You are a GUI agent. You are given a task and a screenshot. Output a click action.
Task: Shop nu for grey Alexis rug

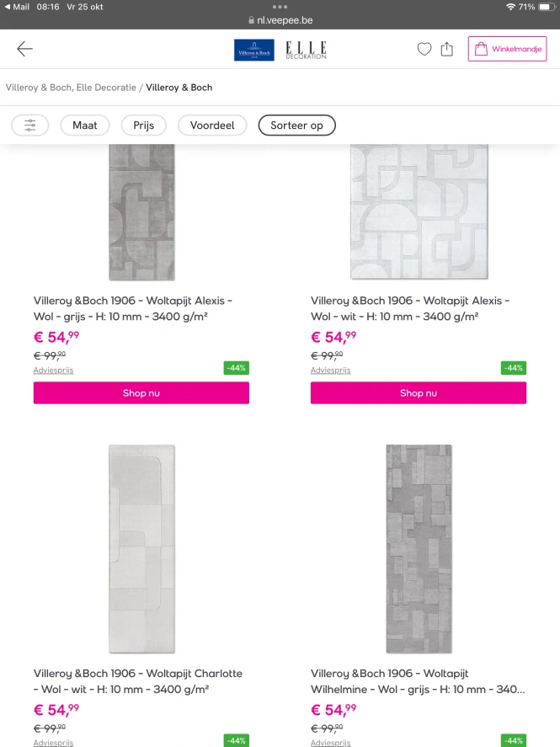tap(141, 393)
